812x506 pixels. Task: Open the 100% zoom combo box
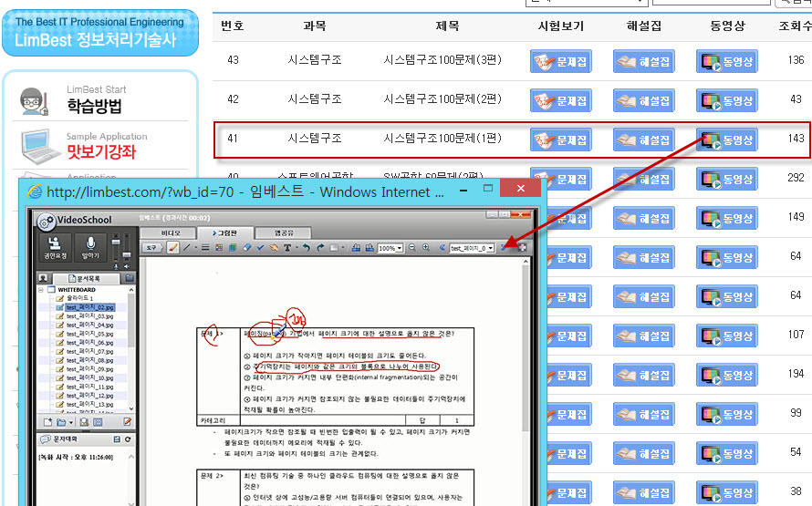[390, 248]
